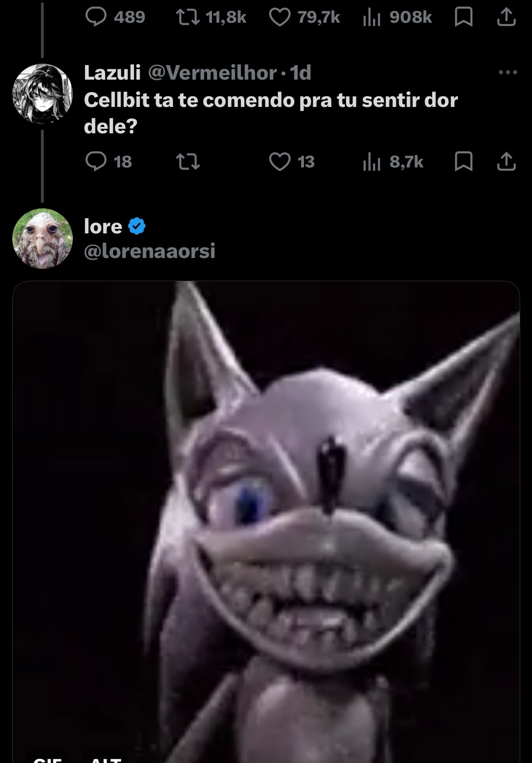Share the top post
This screenshot has height=763, width=532.
(506, 17)
